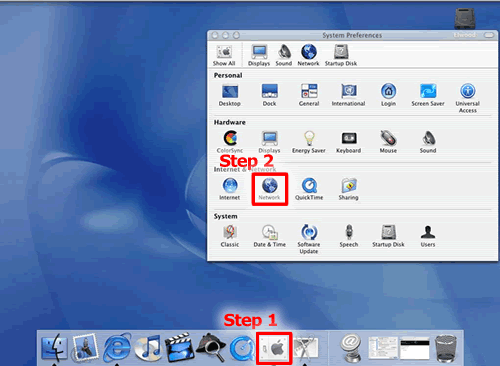The height and width of the screenshot is (366, 500).
Task: Open the Screen Saver preference pane
Action: coord(428,95)
